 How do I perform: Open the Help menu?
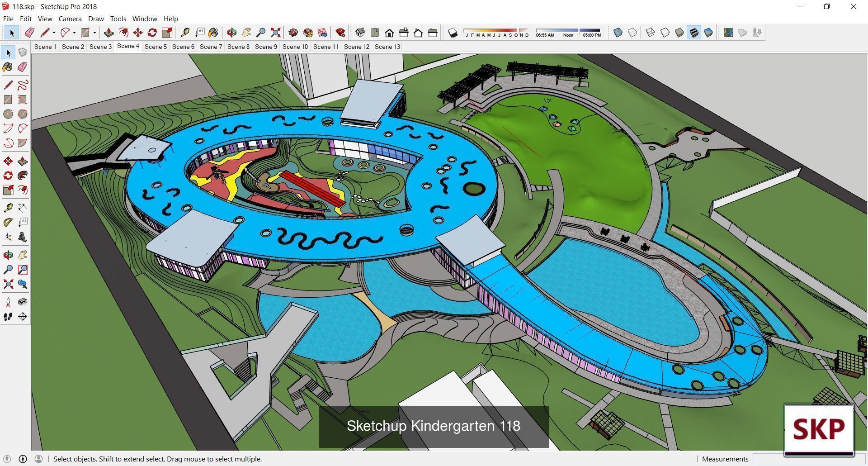pyautogui.click(x=170, y=19)
